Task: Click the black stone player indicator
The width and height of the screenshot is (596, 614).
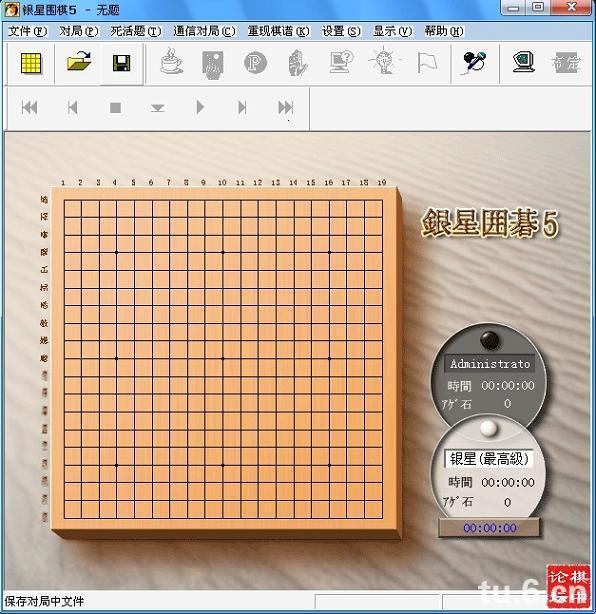Action: click(489, 340)
